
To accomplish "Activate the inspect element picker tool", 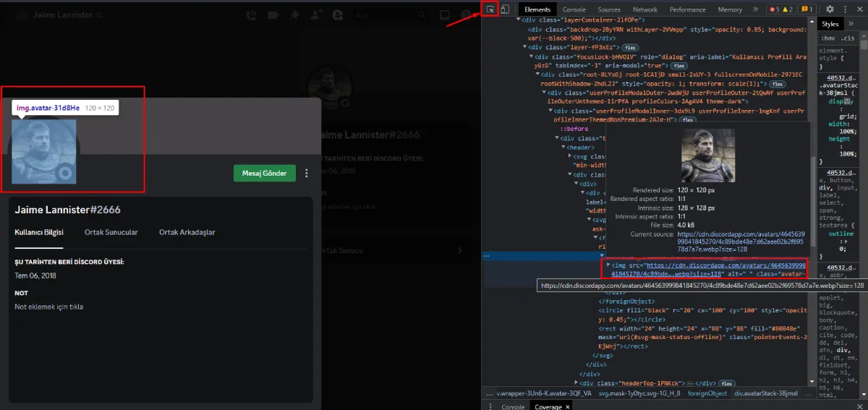I will (491, 9).
